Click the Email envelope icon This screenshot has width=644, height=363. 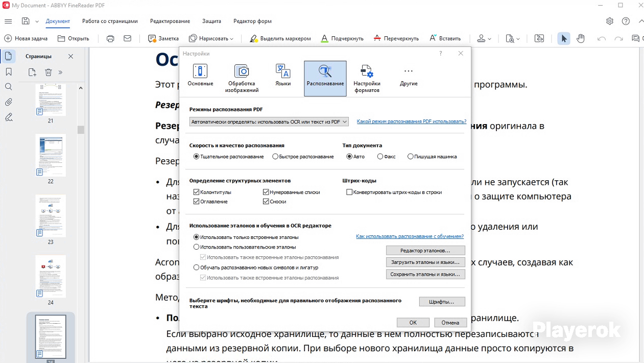point(128,38)
